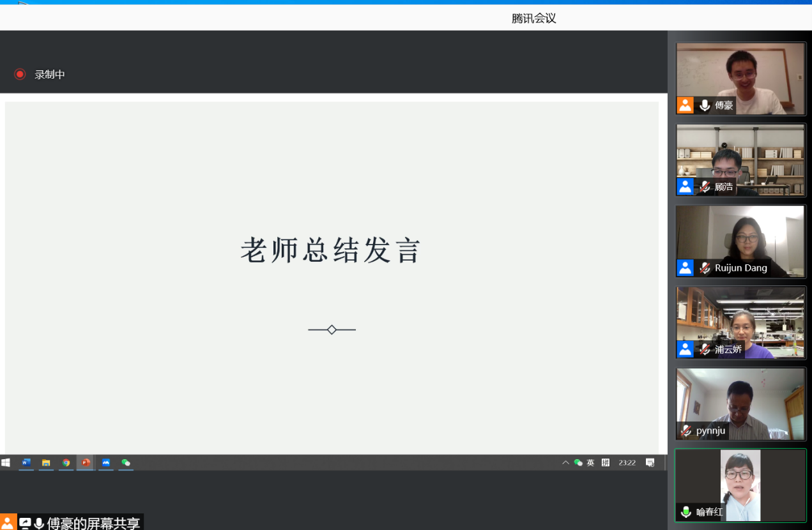Switch the 英 input language indicator

(590, 462)
